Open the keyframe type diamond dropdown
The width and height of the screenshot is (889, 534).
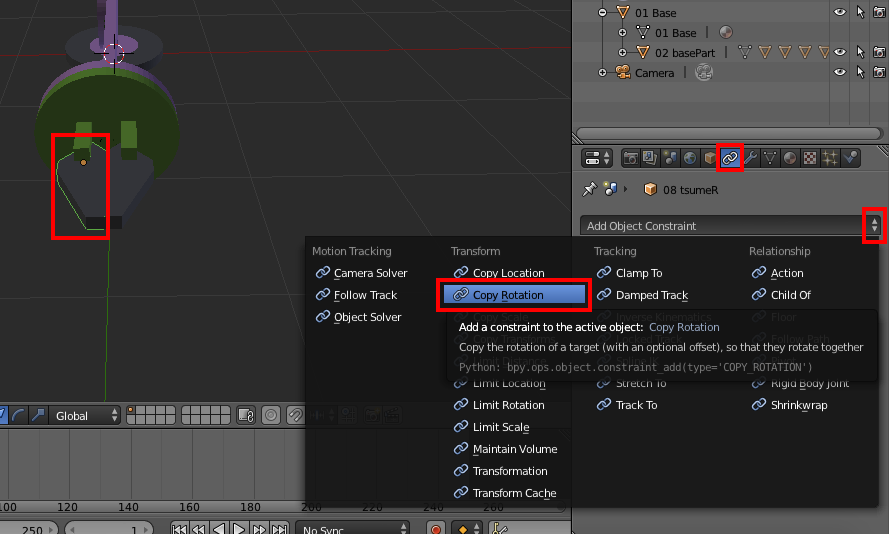click(468, 529)
